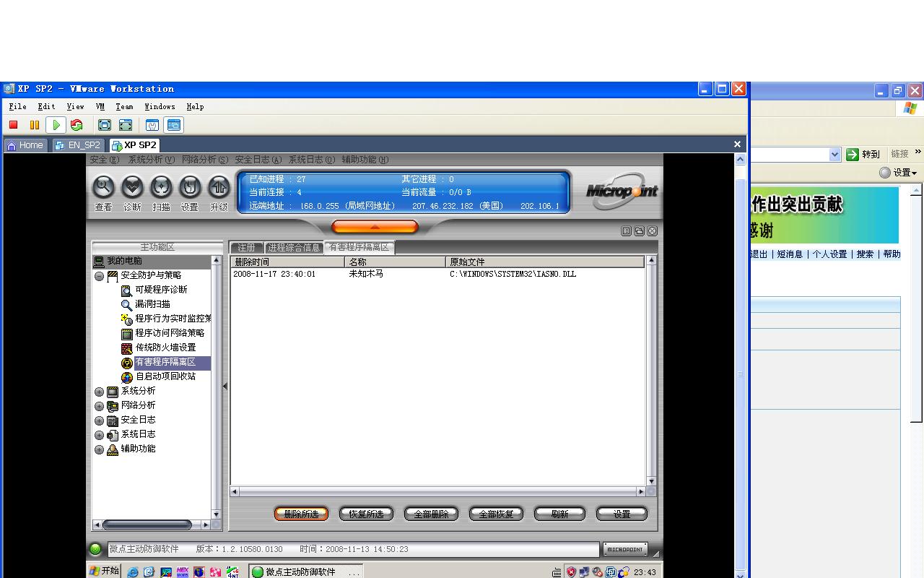Image resolution: width=924 pixels, height=578 pixels.
Task: Open the 网络分析(S) menu
Action: [x=204, y=160]
